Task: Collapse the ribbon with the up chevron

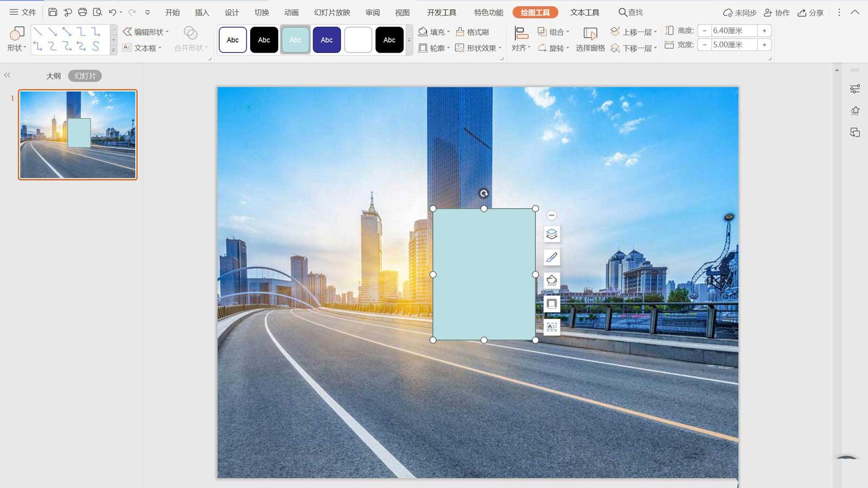Action: pyautogui.click(x=855, y=12)
